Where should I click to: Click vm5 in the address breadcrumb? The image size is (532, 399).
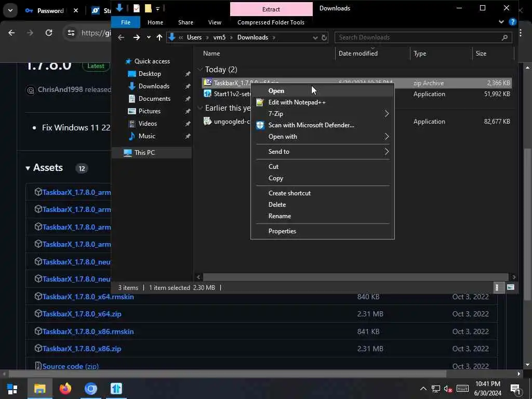point(219,37)
